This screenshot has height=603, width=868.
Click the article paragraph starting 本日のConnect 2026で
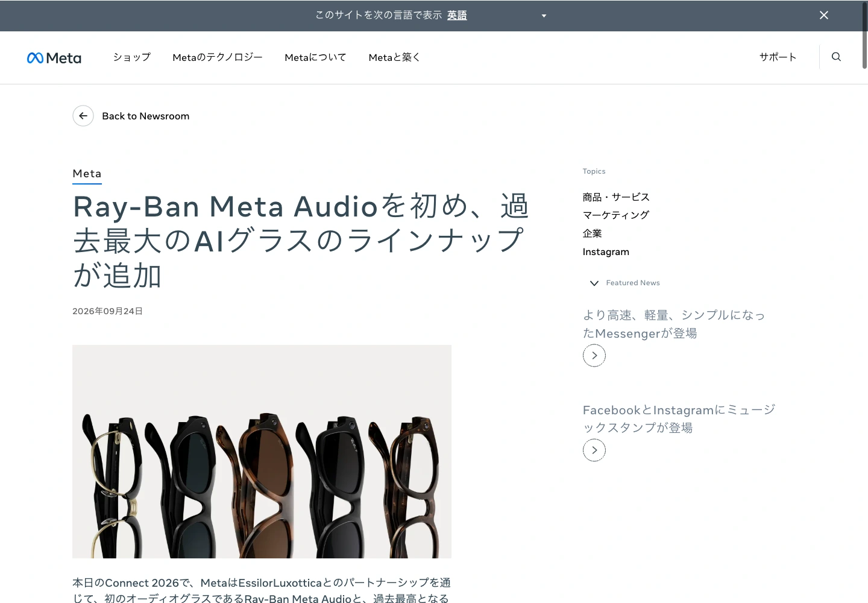click(x=262, y=590)
